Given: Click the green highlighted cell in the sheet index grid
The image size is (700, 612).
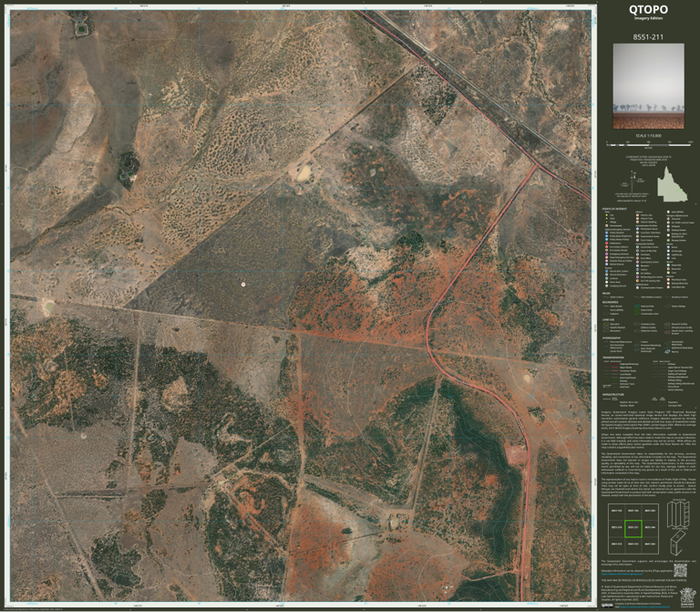Looking at the screenshot, I should coord(633,528).
